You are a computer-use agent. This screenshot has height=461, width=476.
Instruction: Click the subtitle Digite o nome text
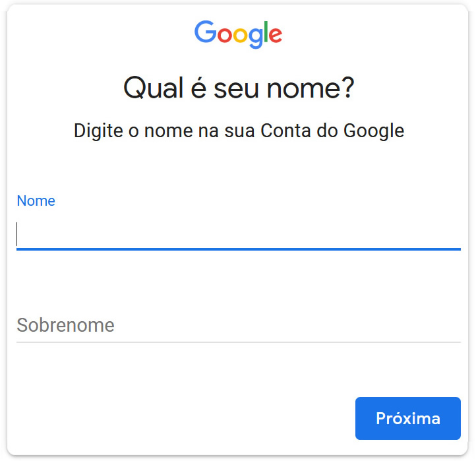239,131
